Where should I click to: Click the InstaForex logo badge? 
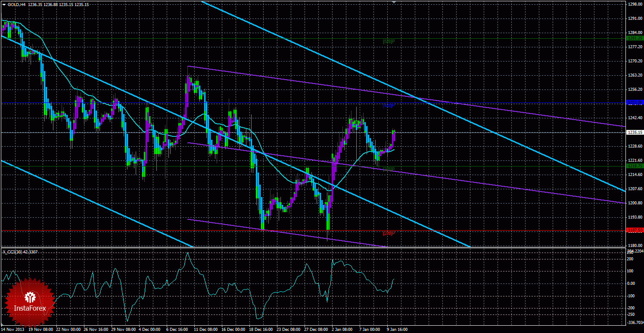pyautogui.click(x=30, y=302)
